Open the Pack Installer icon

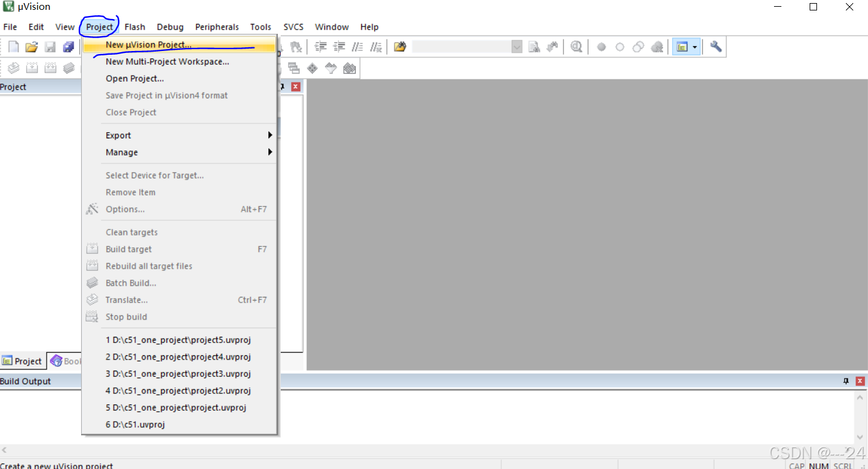(x=350, y=68)
